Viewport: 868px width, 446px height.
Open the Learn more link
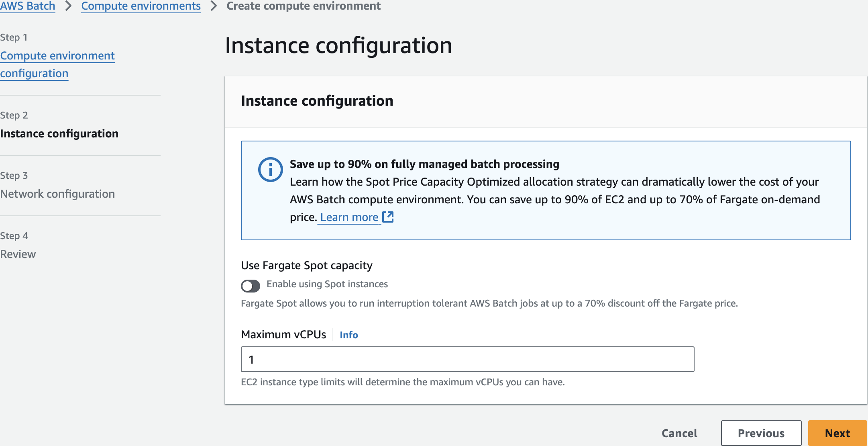tap(349, 217)
